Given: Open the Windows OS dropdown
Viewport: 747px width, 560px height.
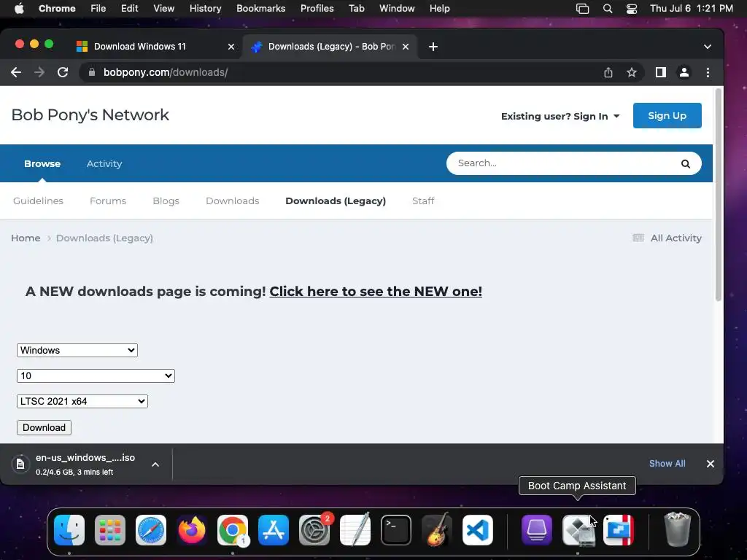Looking at the screenshot, I should (77, 351).
